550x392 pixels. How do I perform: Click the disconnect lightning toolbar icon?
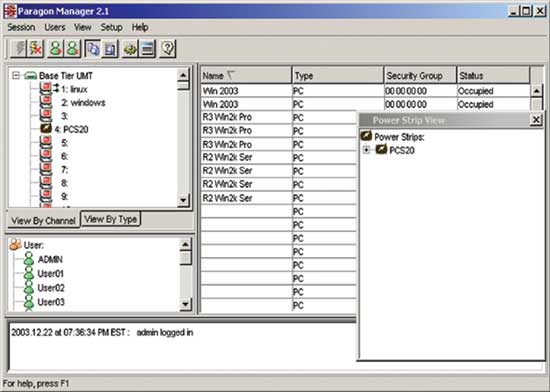click(x=36, y=48)
